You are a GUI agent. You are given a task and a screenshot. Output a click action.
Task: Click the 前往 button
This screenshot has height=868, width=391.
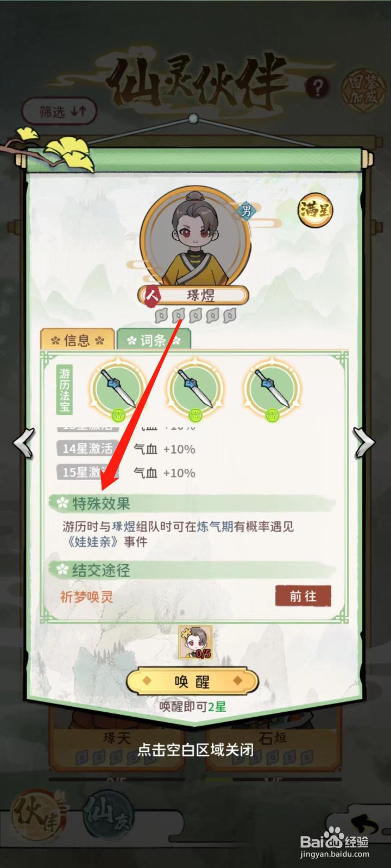[303, 596]
